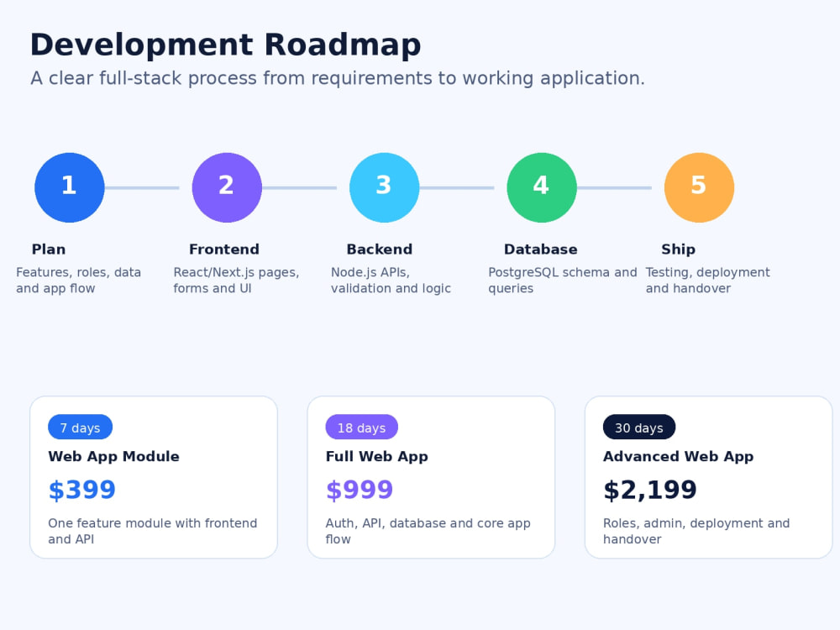Image resolution: width=840 pixels, height=630 pixels.
Task: Click the blue step 1 circle
Action: click(x=70, y=187)
